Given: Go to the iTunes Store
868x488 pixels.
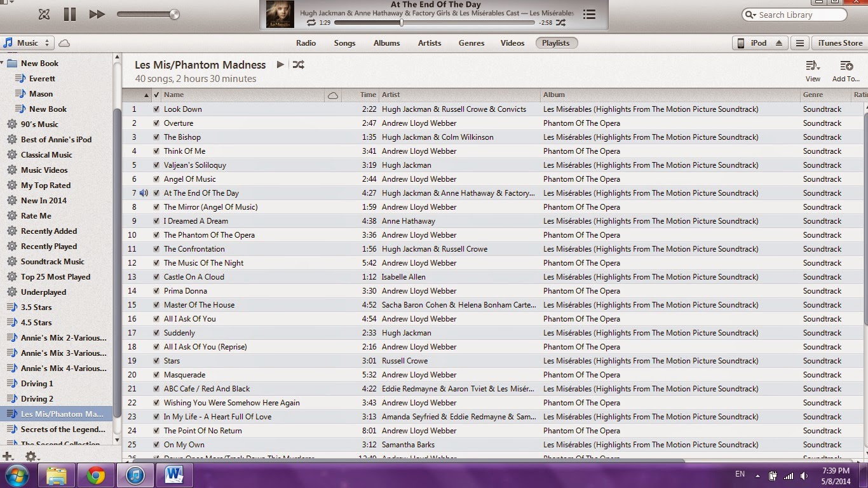Looking at the screenshot, I should click(x=840, y=43).
